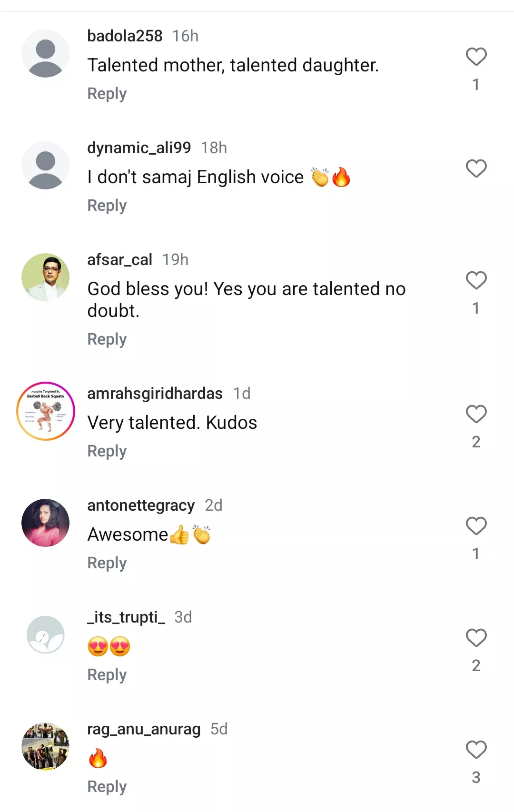Like rag_anu_anurag's fire emoji comment
Image resolution: width=514 pixels, height=812 pixels.
click(x=476, y=750)
